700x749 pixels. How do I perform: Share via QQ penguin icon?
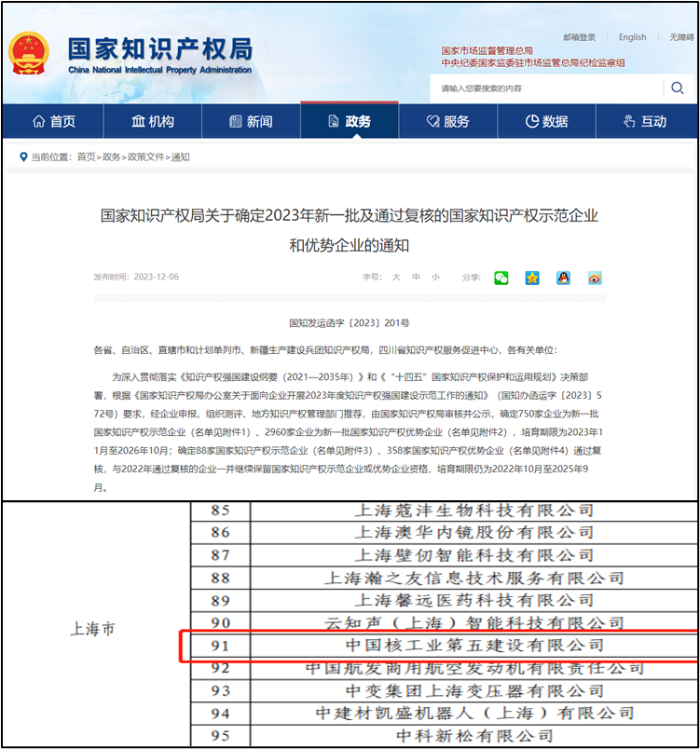pyautogui.click(x=563, y=278)
